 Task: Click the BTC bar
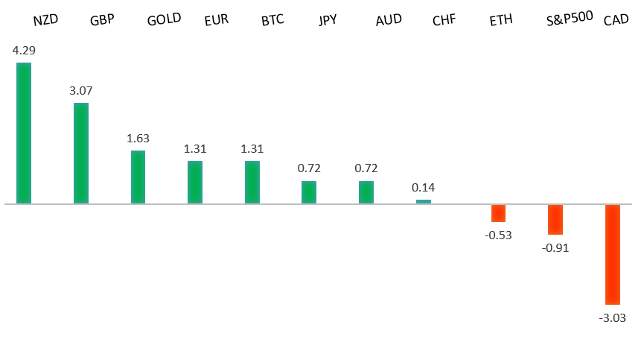click(x=252, y=182)
